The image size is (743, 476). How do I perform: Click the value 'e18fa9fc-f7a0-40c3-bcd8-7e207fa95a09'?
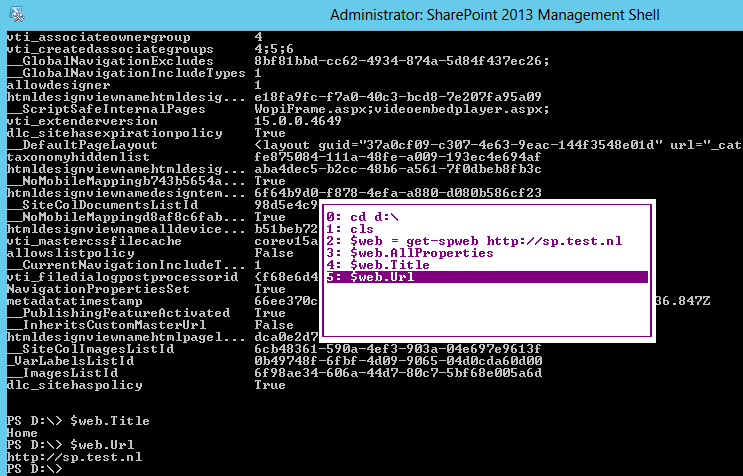coord(398,97)
